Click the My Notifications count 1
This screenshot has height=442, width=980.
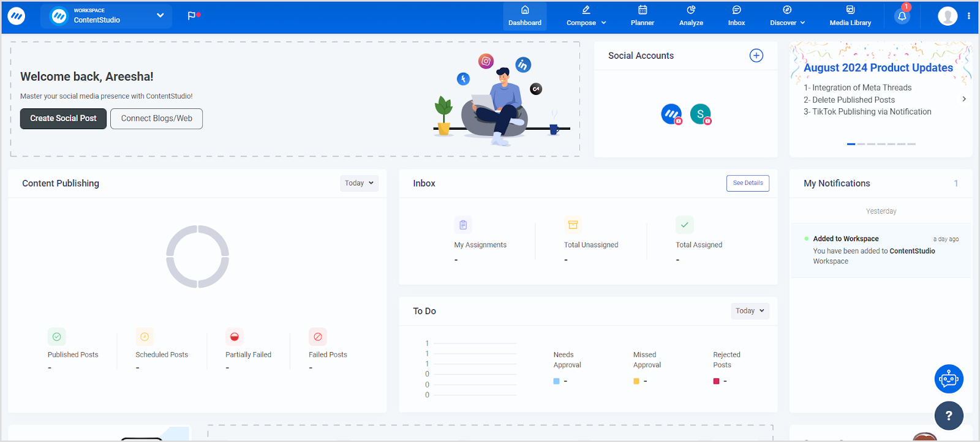[x=956, y=184]
